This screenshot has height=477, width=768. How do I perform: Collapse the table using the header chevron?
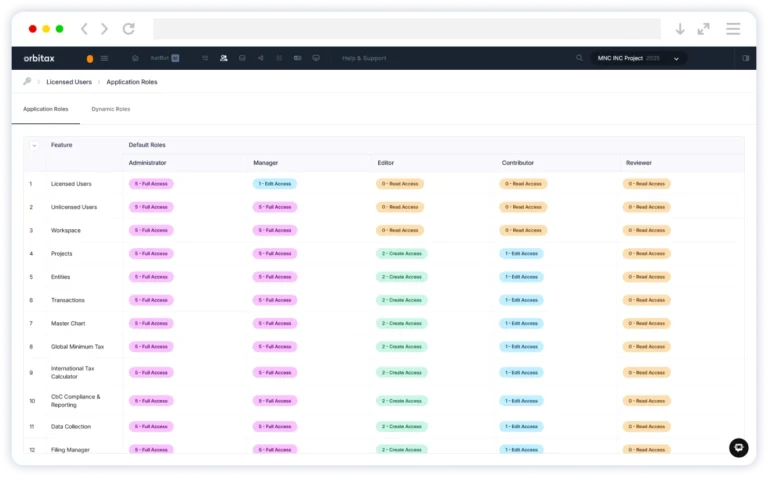[x=34, y=145]
